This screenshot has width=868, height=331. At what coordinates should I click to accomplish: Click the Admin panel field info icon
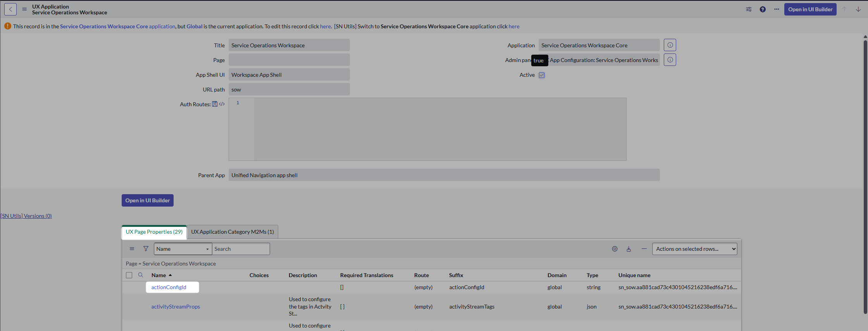coord(670,60)
